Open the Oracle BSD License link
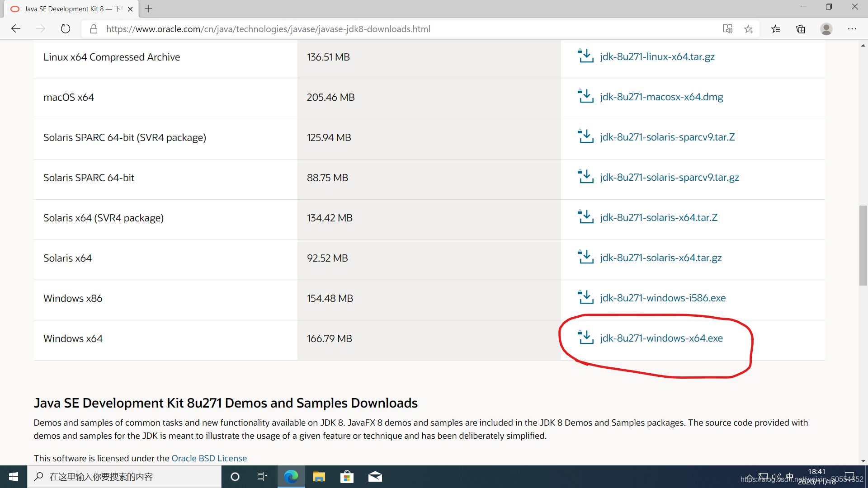 click(209, 458)
